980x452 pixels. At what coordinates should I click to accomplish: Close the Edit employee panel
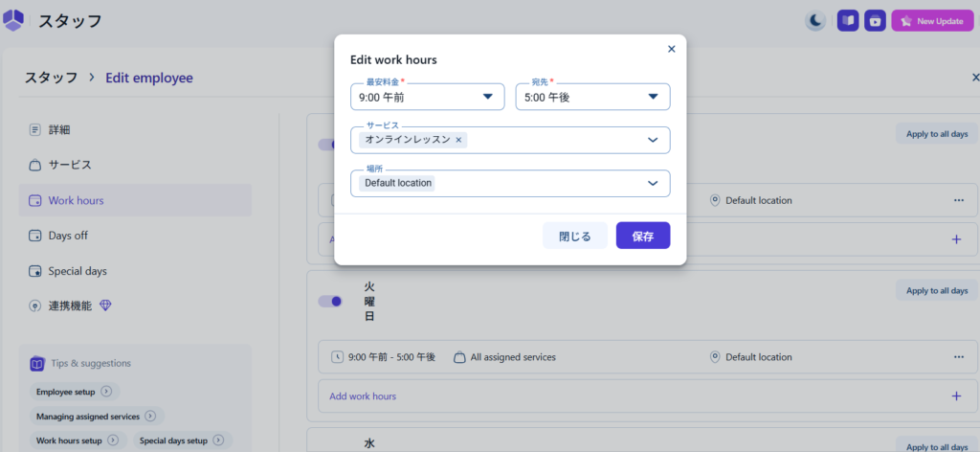tap(973, 78)
